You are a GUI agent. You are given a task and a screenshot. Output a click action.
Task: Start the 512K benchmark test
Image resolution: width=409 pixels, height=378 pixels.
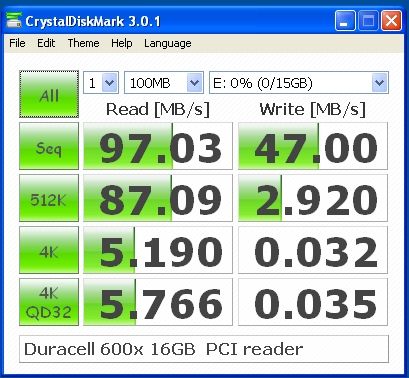[49, 198]
